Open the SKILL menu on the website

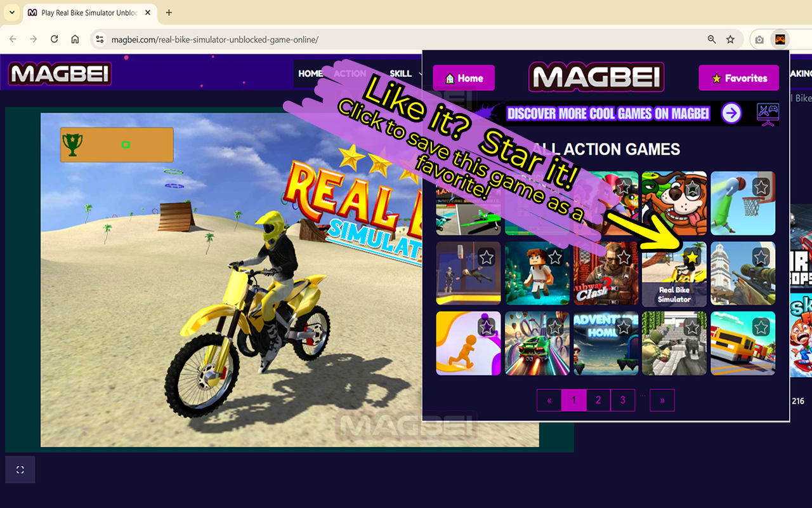pos(401,74)
